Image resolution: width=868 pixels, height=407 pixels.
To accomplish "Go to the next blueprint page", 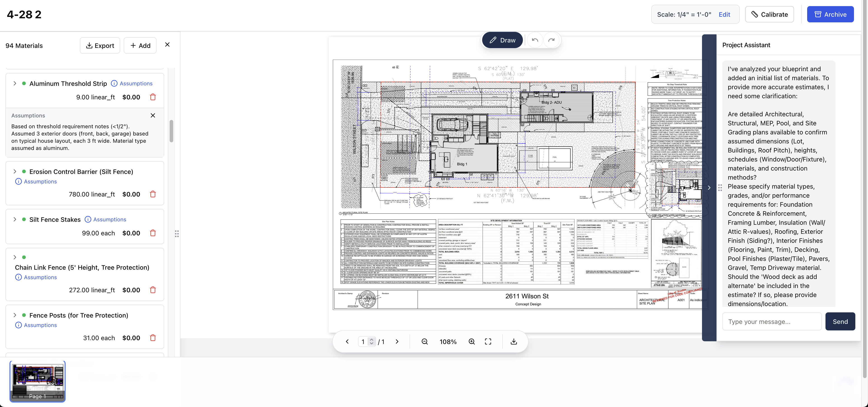I will click(397, 341).
